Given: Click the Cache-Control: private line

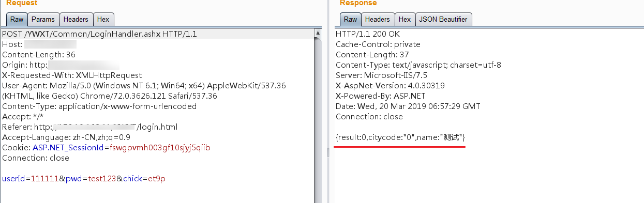Looking at the screenshot, I should pyautogui.click(x=378, y=44).
